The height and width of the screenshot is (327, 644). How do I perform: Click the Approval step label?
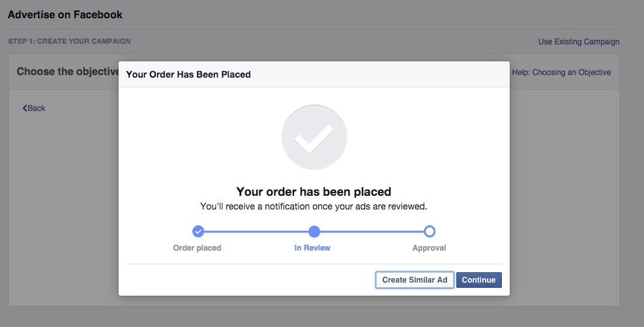coord(429,248)
